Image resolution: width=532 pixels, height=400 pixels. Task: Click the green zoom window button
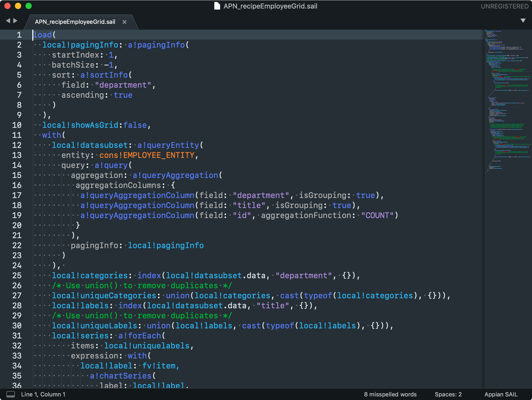click(x=29, y=6)
